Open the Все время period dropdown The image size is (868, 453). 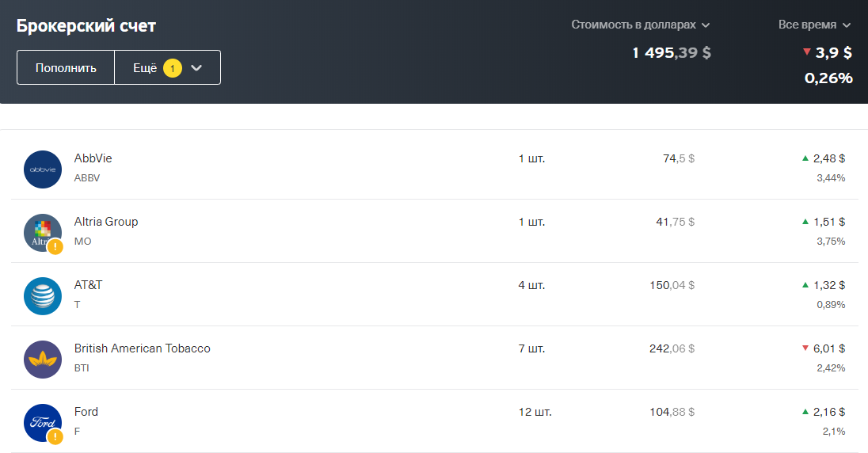coord(815,25)
